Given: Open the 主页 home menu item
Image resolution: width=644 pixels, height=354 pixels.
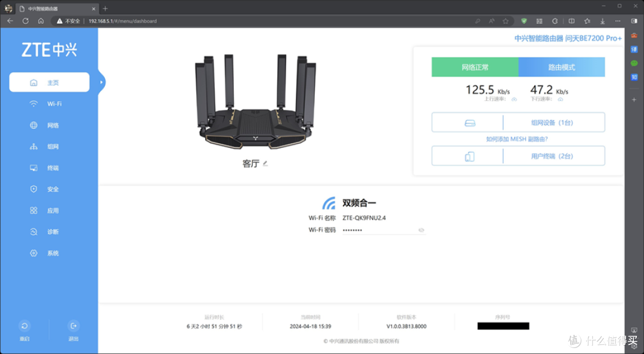Looking at the screenshot, I should point(49,82).
